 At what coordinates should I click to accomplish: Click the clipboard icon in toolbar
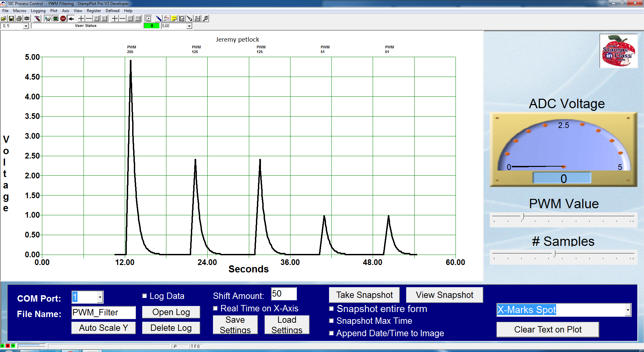coord(182,18)
